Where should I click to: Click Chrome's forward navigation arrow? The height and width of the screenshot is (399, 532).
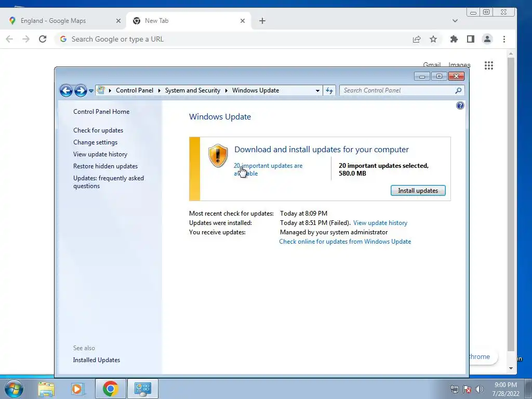tap(26, 39)
